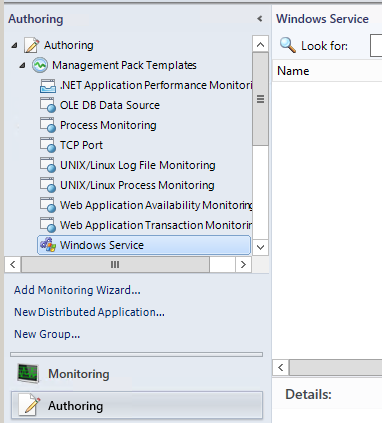This screenshot has height=423, width=382.
Task: Collapse the Management Pack Templates node
Action: pyautogui.click(x=22, y=65)
